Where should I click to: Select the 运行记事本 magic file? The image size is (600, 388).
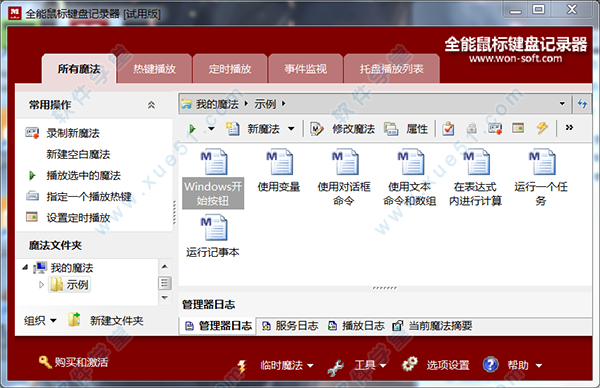tap(213, 236)
